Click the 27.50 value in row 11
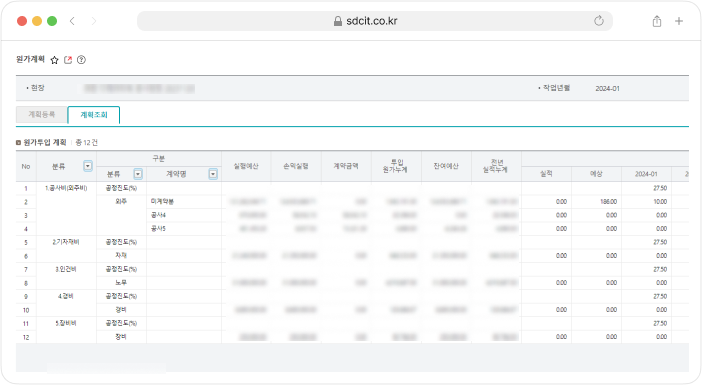The width and height of the screenshot is (702, 385). click(660, 323)
